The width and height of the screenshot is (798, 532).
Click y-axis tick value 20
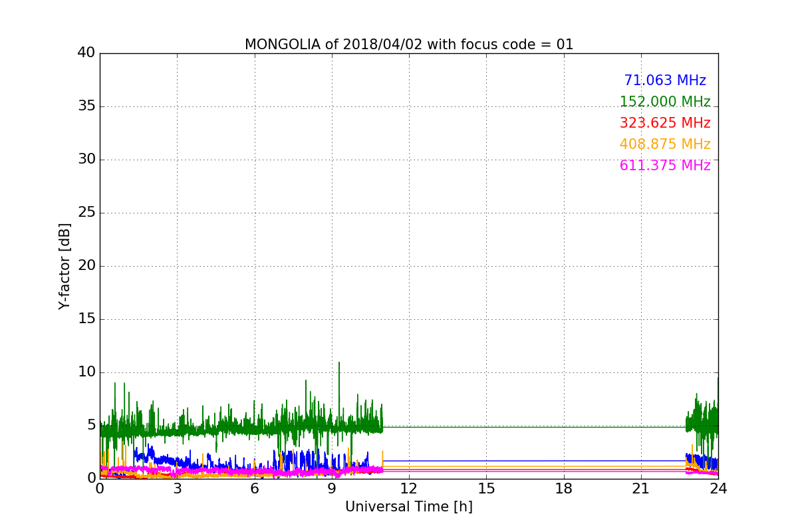click(x=86, y=266)
